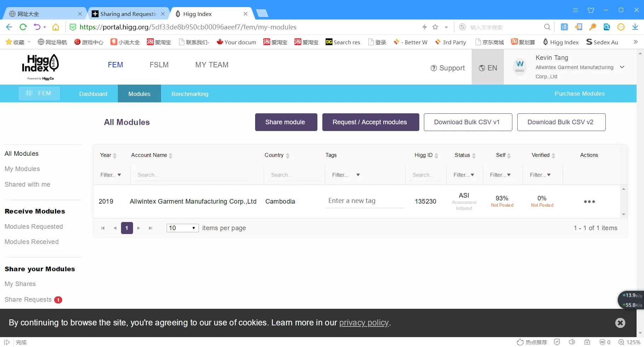Image resolution: width=644 pixels, height=347 pixels.
Task: Open the Self filter dropdown
Action: 500,175
